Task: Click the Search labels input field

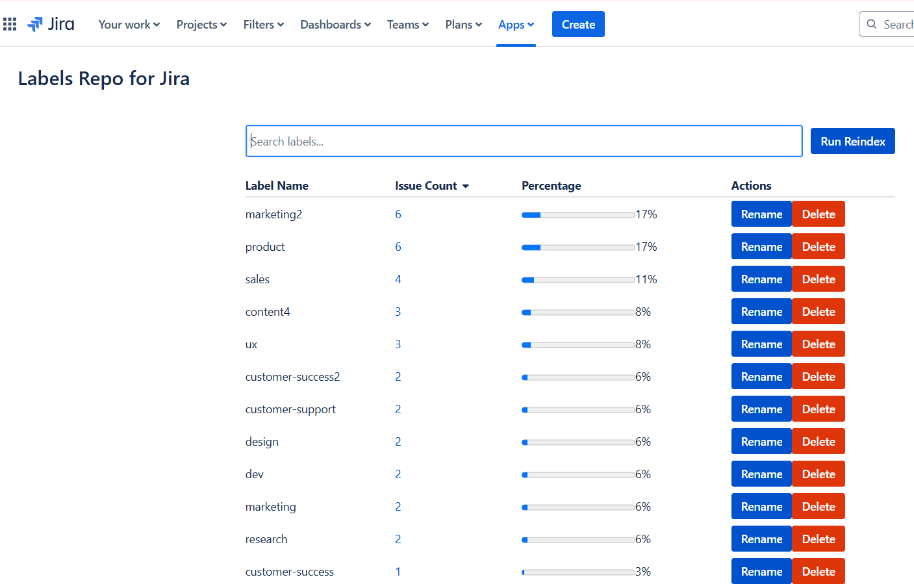Action: [x=524, y=141]
